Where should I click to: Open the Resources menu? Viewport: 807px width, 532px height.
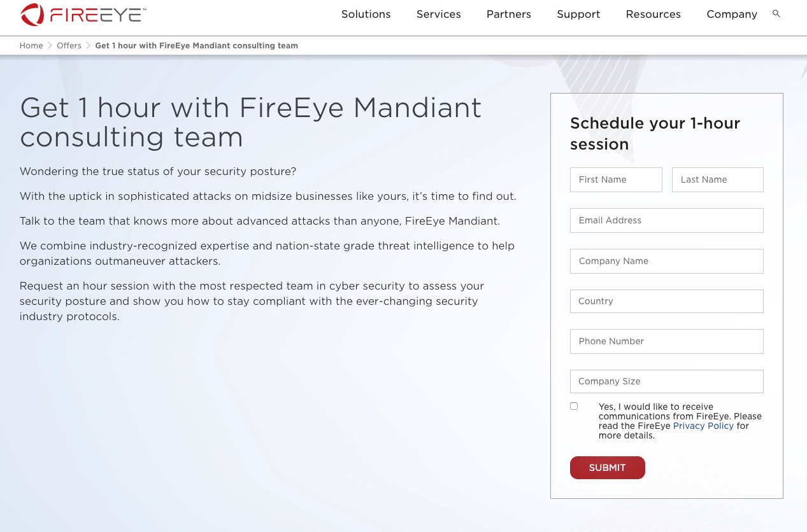tap(653, 14)
